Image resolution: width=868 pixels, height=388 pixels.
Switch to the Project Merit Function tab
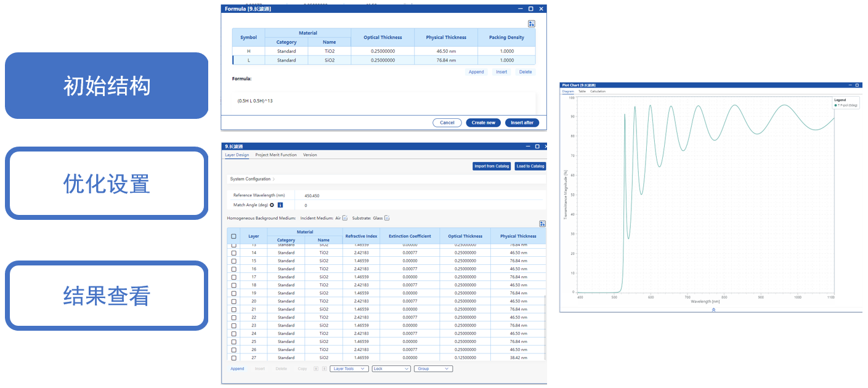[275, 155]
